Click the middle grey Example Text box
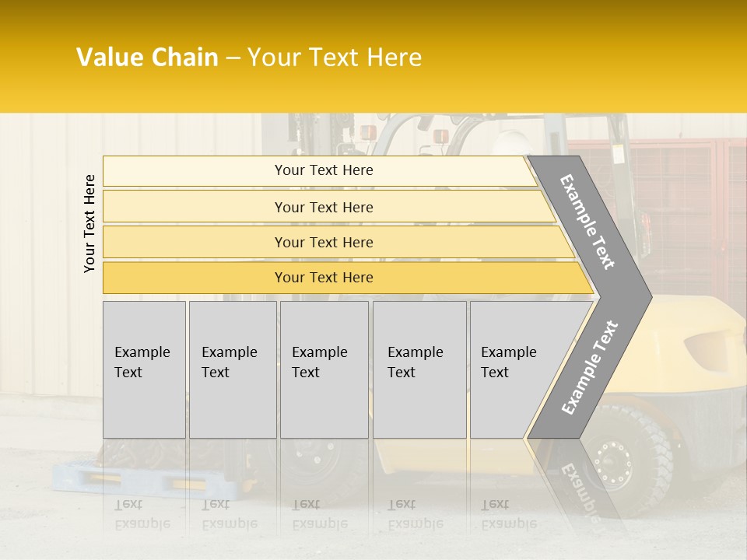Screen dimensions: 747x560 click(x=324, y=369)
